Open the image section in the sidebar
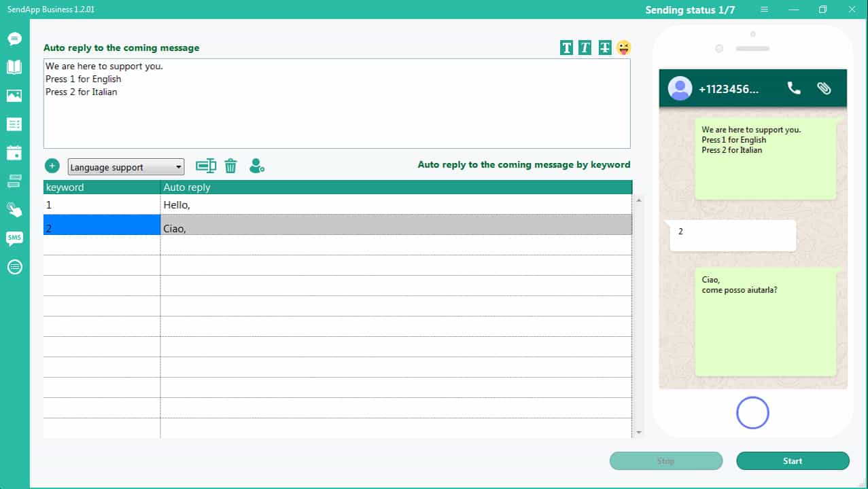Image resolution: width=868 pixels, height=489 pixels. (x=14, y=96)
